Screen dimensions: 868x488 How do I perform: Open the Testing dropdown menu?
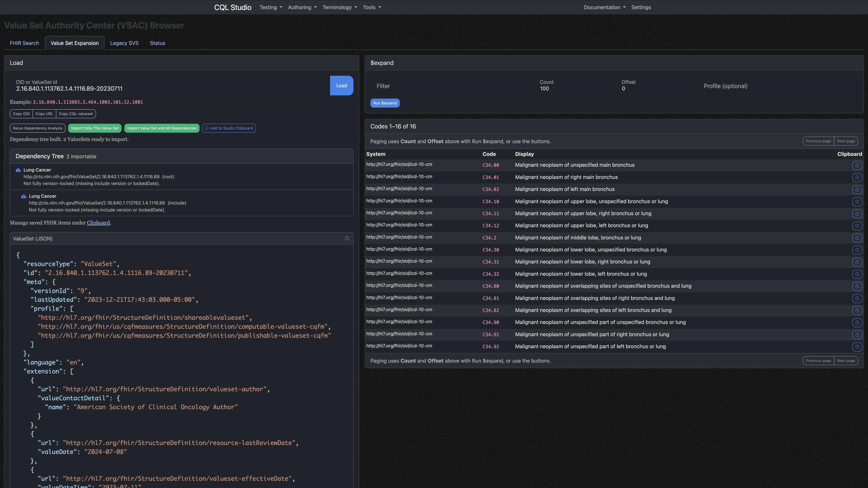click(x=271, y=7)
